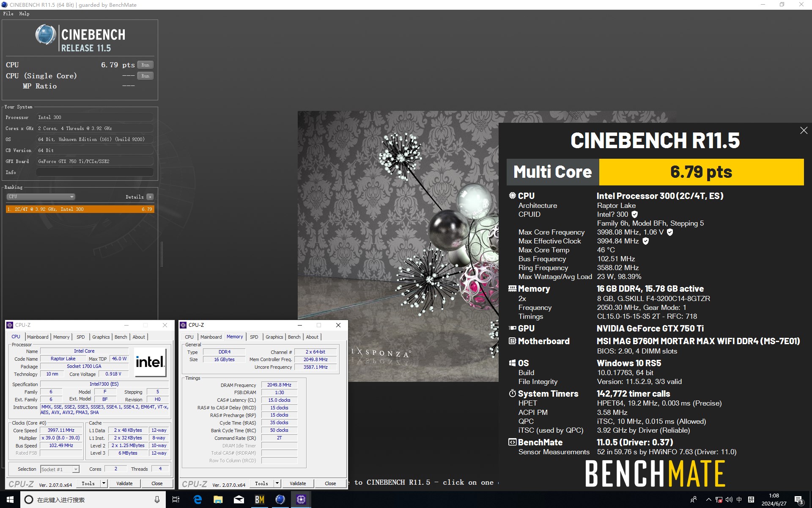Image resolution: width=812 pixels, height=508 pixels.
Task: Toggle the Pinyin IME indicator
Action: 751,500
